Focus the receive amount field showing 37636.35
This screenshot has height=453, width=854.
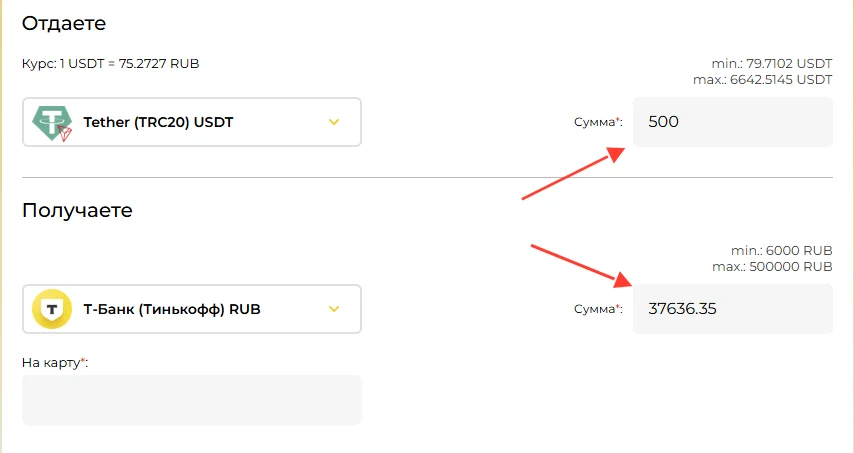click(x=733, y=309)
